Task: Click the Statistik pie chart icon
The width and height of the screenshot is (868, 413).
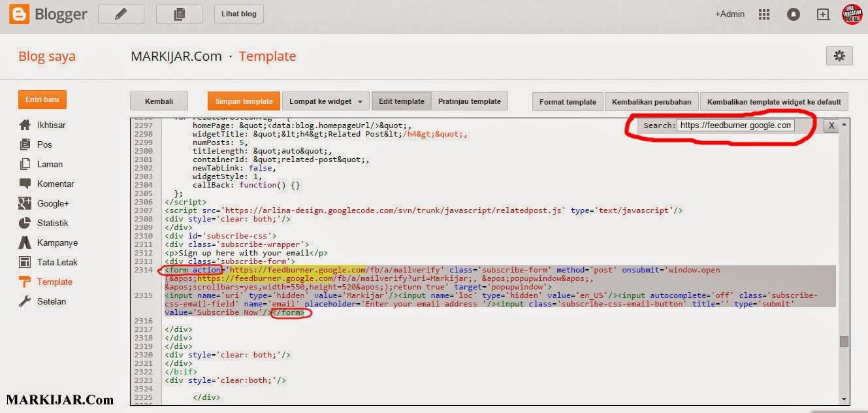Action: click(x=25, y=223)
